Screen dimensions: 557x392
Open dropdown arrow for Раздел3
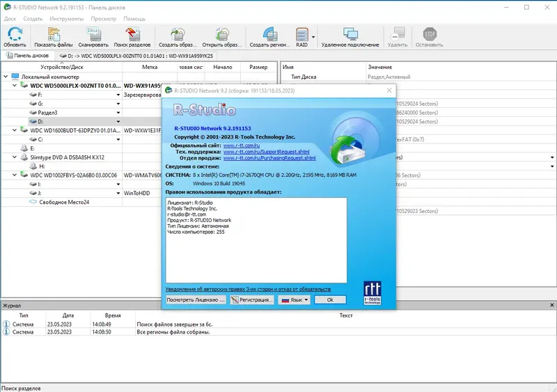coord(118,113)
